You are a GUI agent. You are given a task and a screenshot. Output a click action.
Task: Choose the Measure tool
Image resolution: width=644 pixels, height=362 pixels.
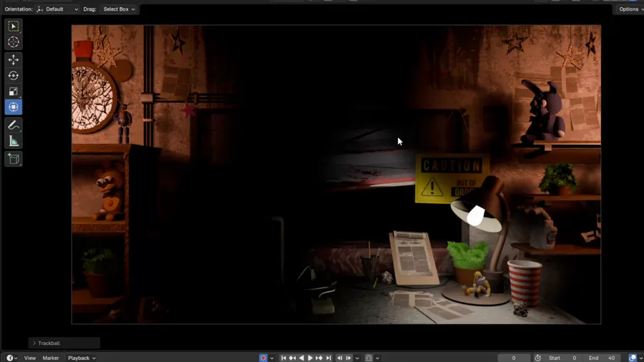pyautogui.click(x=13, y=141)
